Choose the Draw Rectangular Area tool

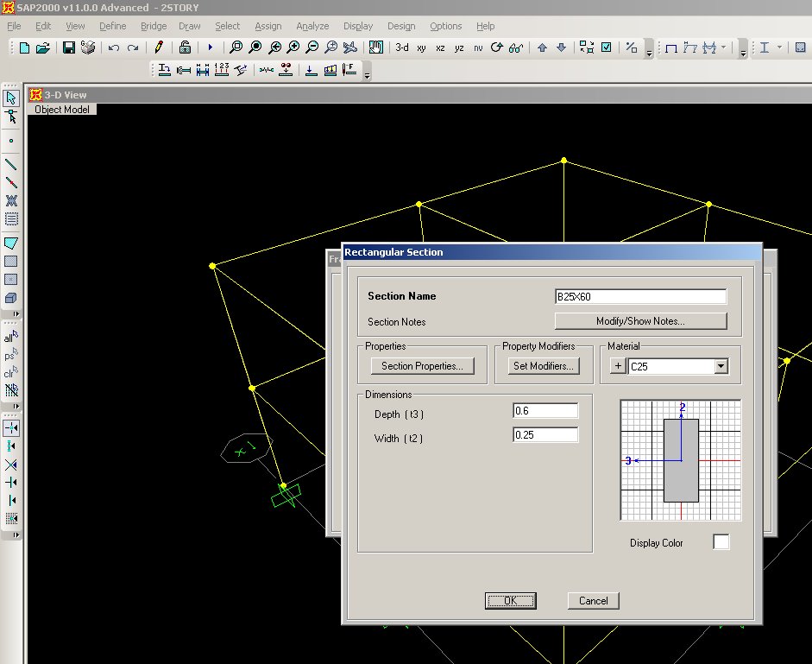tap(11, 262)
